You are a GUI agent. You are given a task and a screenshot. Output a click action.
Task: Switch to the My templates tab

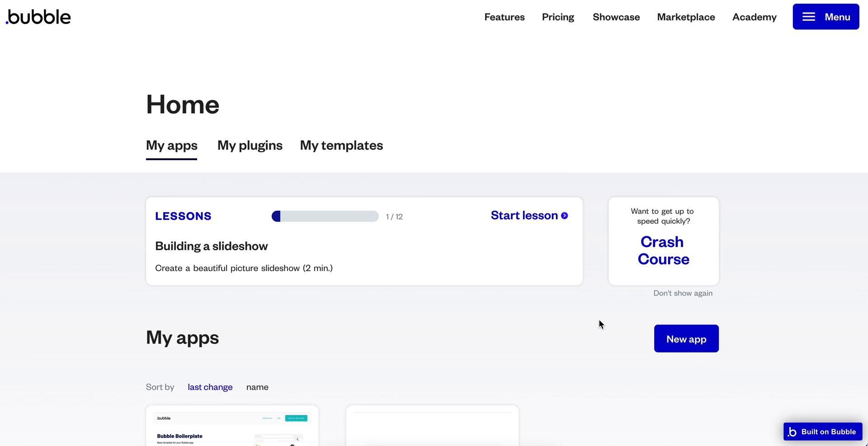pos(341,145)
